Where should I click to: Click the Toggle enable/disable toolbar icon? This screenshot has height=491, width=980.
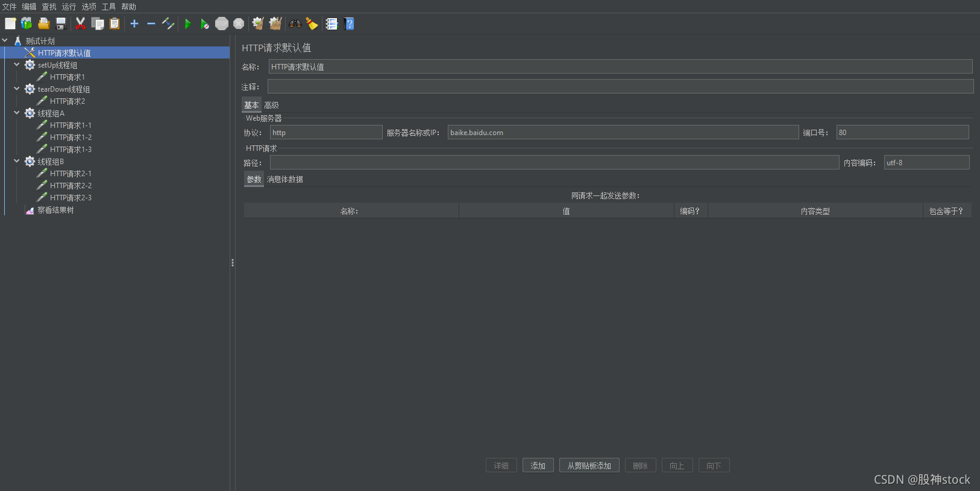(168, 24)
